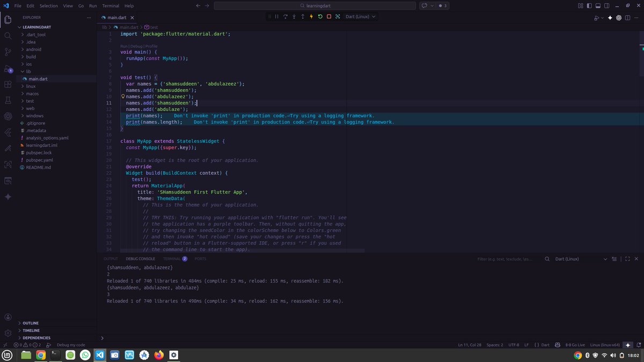Viewport: 644px width, 362px height.
Task: Enable word wrap in Debug Console filter
Action: coord(613,258)
